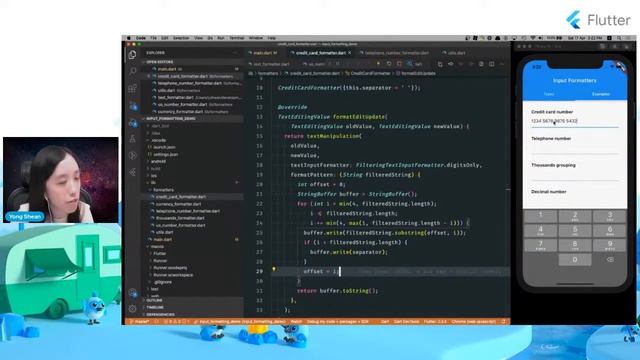
Task: Focus the Thousands grouping field
Action: click(x=575, y=174)
